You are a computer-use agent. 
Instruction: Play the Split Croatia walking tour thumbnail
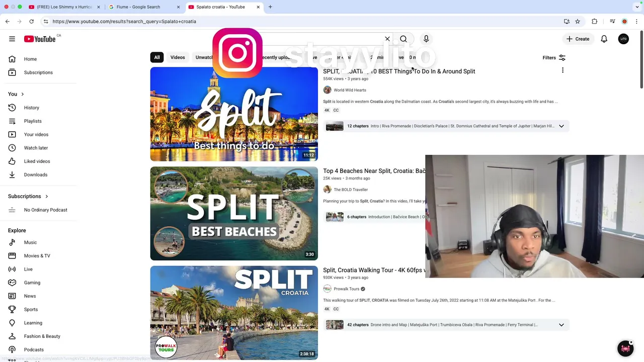point(234,313)
